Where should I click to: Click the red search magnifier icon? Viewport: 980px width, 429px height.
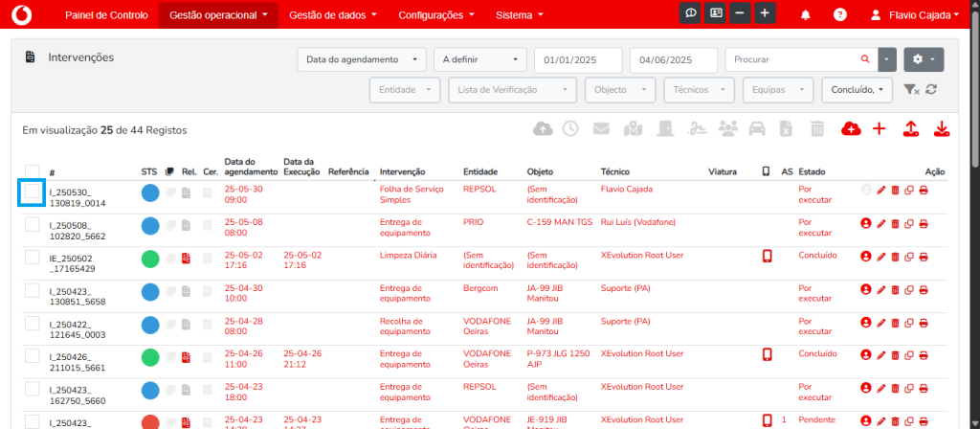click(865, 58)
